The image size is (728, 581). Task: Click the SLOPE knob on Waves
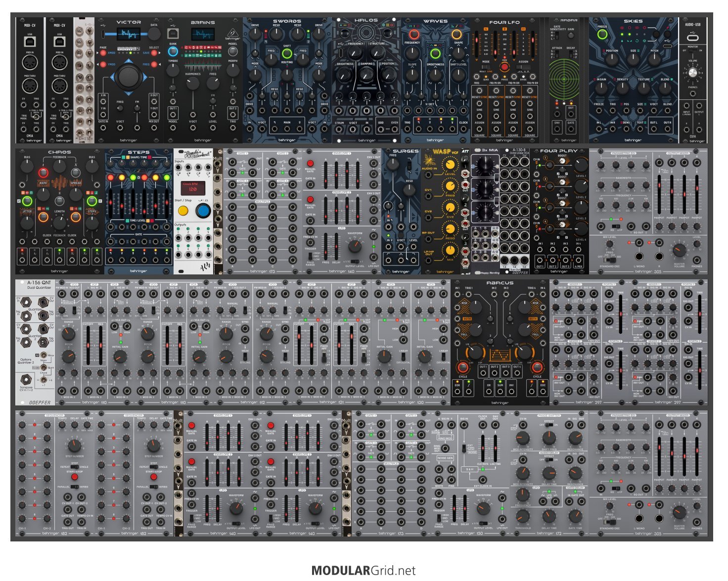coord(412,75)
